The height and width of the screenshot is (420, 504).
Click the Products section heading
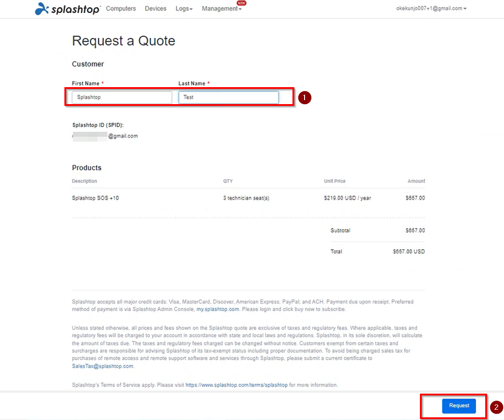(x=86, y=168)
